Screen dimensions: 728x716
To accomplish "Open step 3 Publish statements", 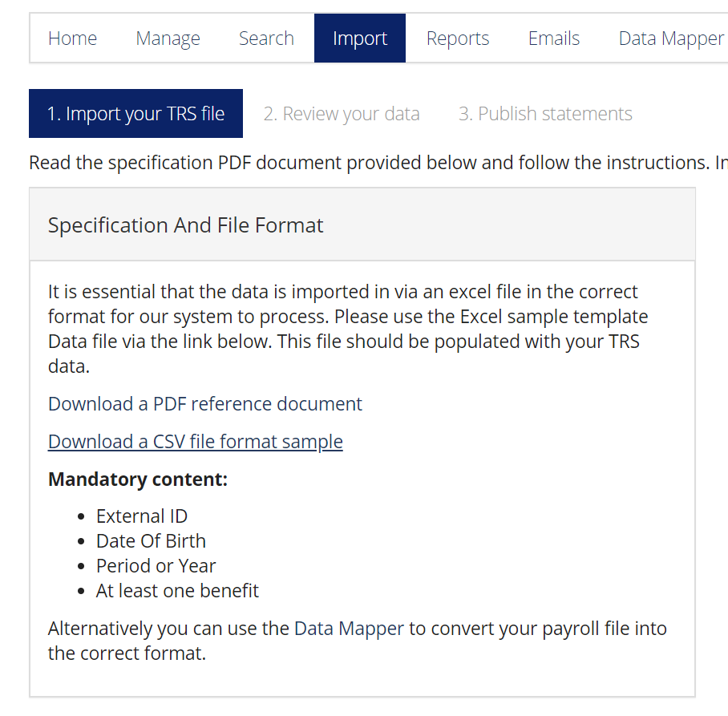I will (545, 113).
